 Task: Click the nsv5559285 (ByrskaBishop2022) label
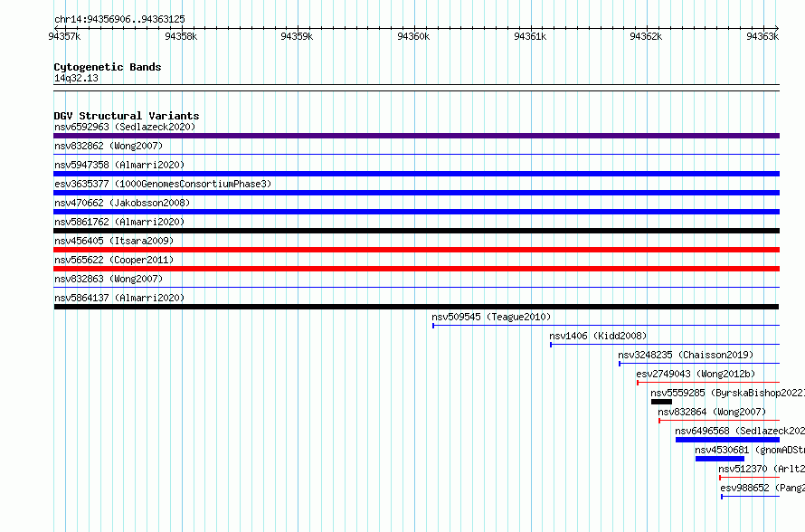727,393
